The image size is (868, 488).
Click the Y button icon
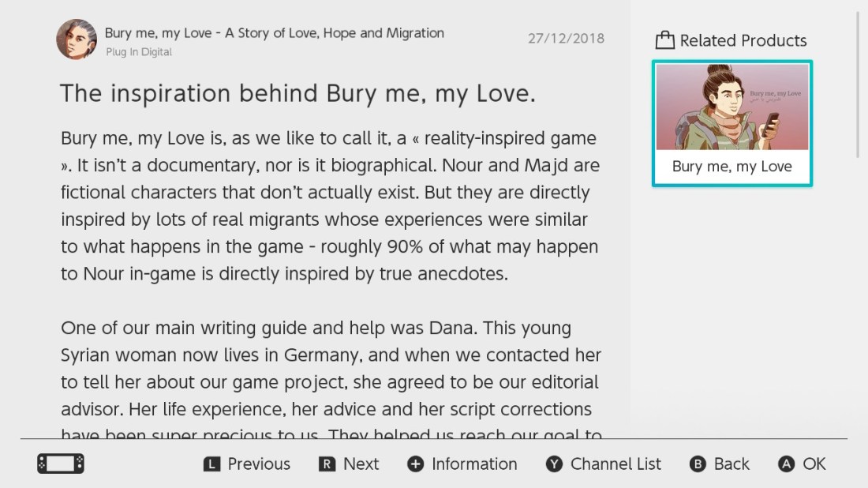(x=553, y=464)
